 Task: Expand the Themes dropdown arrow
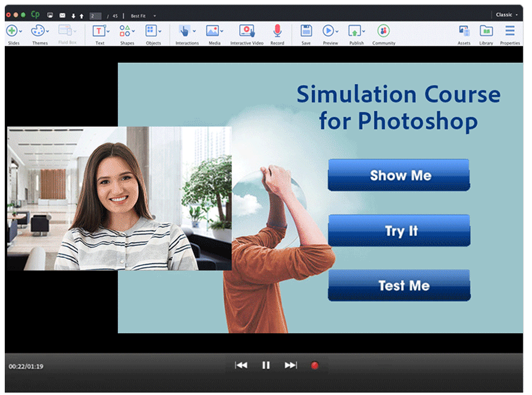pos(48,31)
